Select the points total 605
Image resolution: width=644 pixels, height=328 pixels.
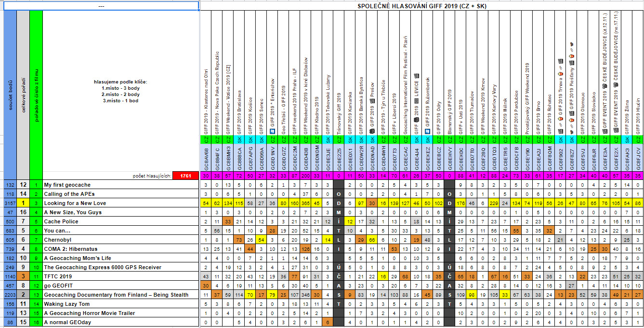(x=10, y=240)
